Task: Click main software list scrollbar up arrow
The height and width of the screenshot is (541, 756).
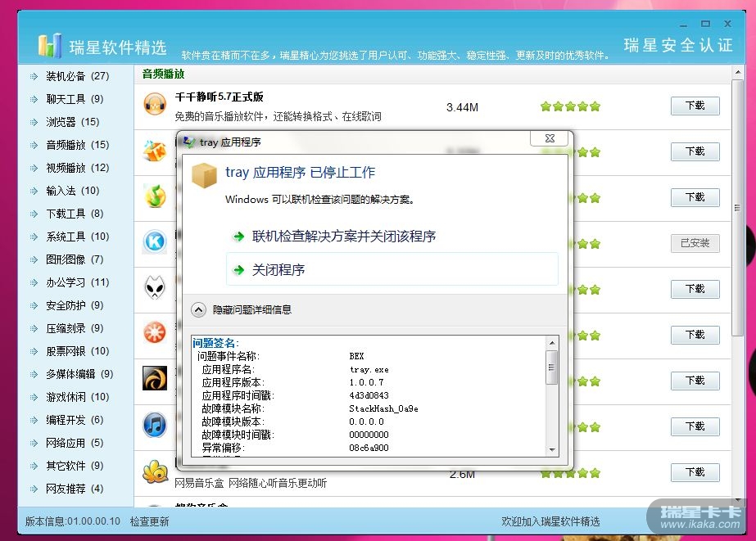Action: 737,72
